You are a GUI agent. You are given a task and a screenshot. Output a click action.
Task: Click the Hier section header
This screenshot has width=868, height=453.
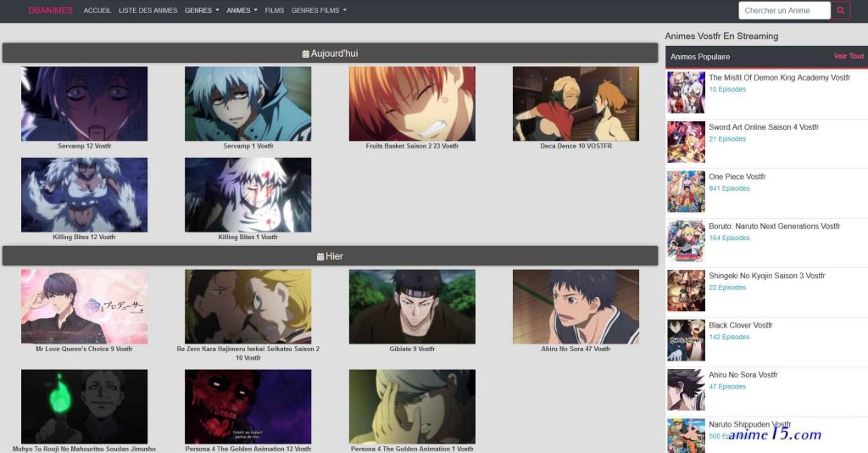coord(330,256)
